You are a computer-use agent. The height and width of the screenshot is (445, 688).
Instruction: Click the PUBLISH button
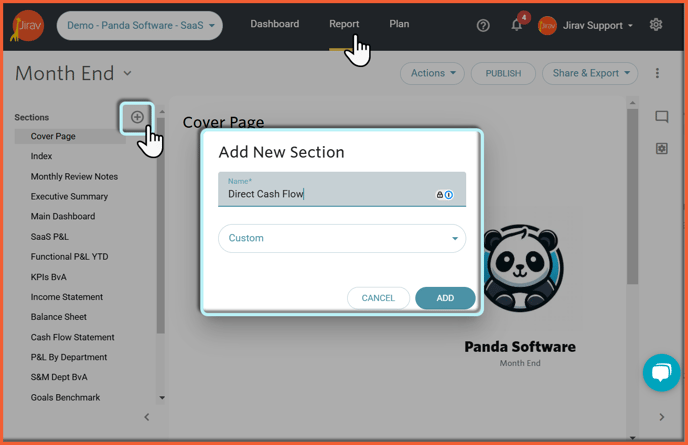coord(503,73)
